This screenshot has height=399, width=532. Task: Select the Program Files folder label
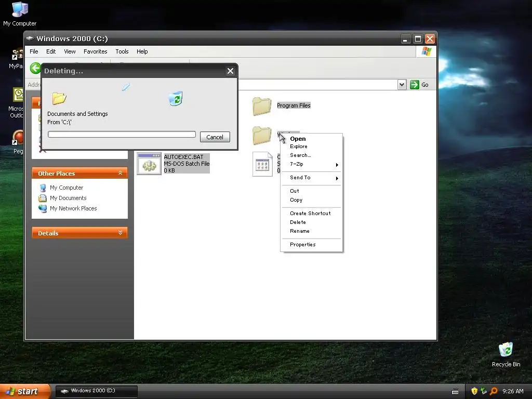click(x=294, y=105)
